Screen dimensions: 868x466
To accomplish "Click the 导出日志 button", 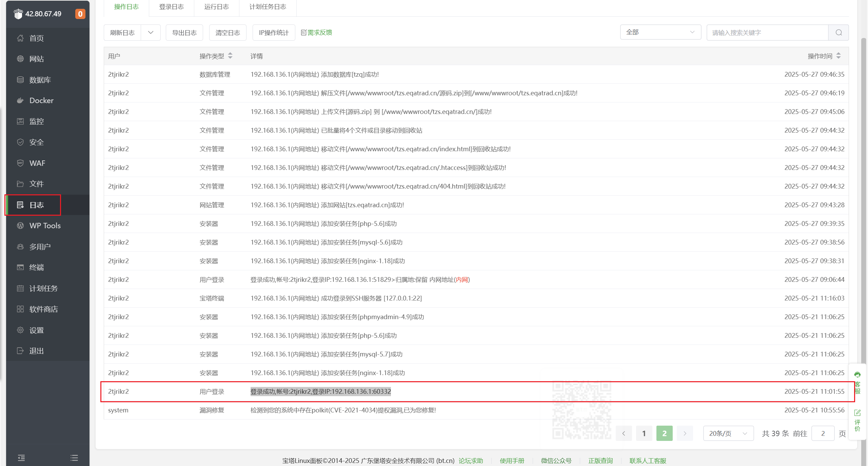I will (x=184, y=33).
